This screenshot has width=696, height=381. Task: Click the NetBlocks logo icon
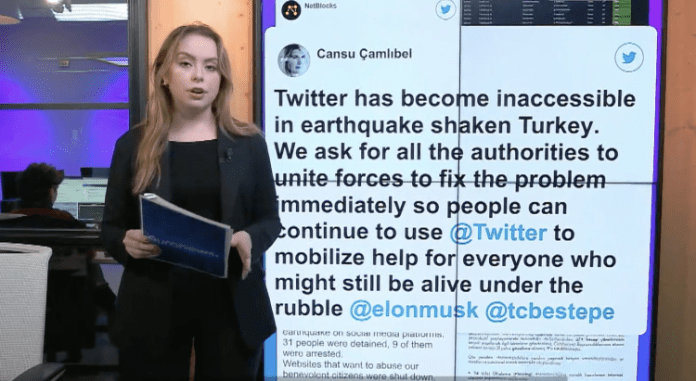point(291,10)
